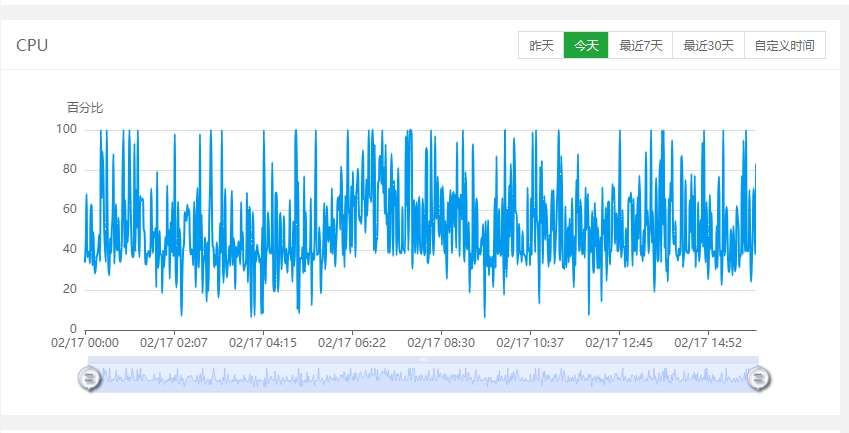849x433 pixels.
Task: Select the 今天 time range tab
Action: pos(586,46)
